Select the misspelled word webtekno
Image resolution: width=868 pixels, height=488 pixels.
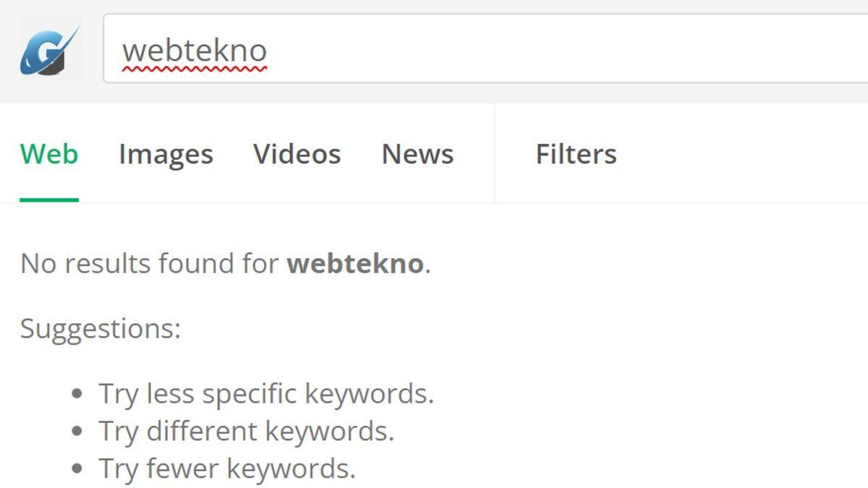(x=197, y=49)
